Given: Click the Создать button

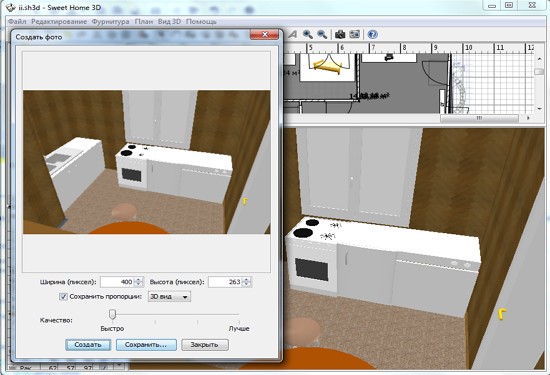Looking at the screenshot, I should tap(88, 344).
